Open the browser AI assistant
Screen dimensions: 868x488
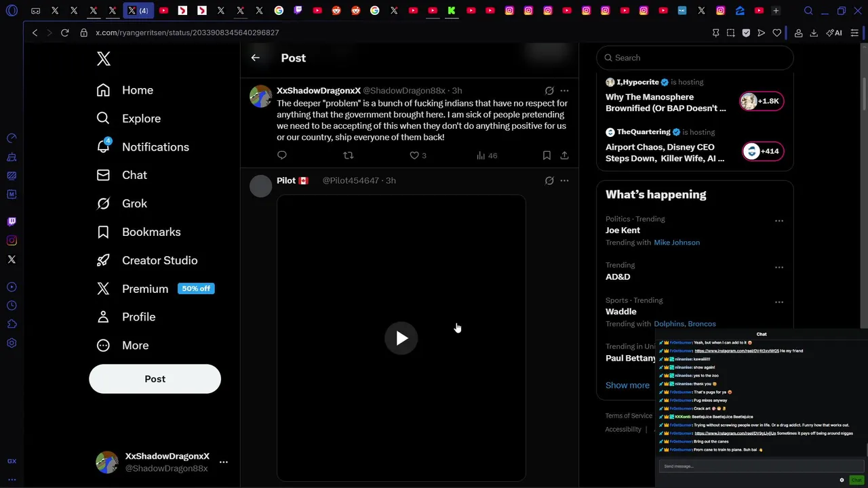(x=834, y=33)
